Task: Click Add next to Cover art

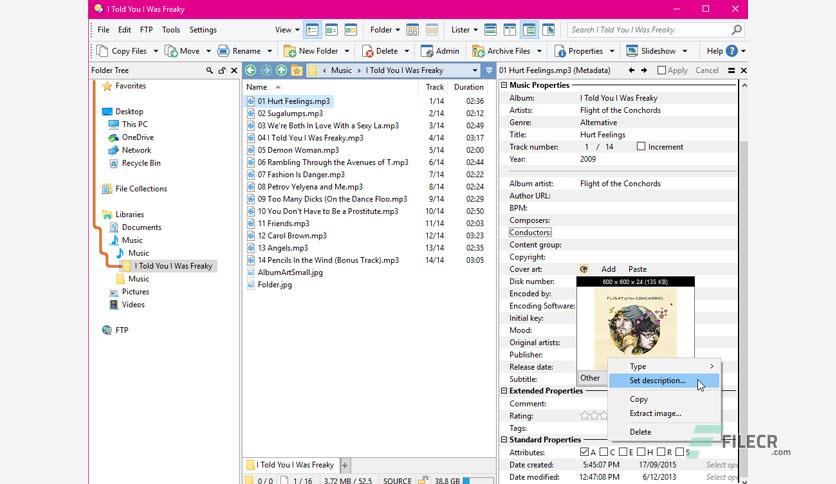Action: click(x=608, y=269)
